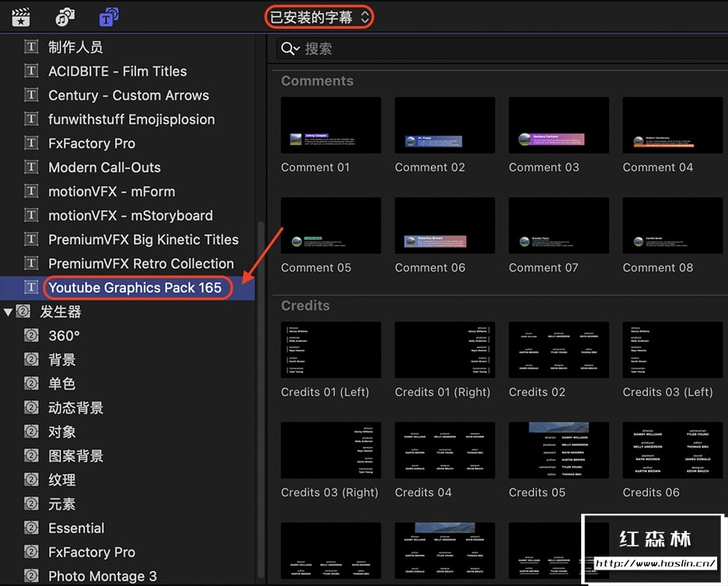
Task: Select the Credits 03 (Right) thumbnail
Action: click(331, 450)
